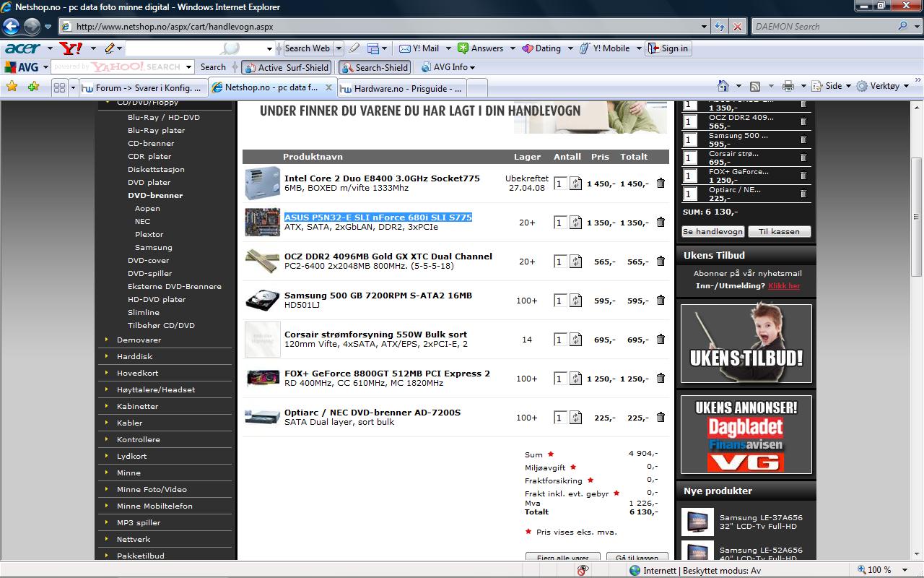Open Samsung link under DVD-brenner
This screenshot has width=924, height=578.
point(154,247)
